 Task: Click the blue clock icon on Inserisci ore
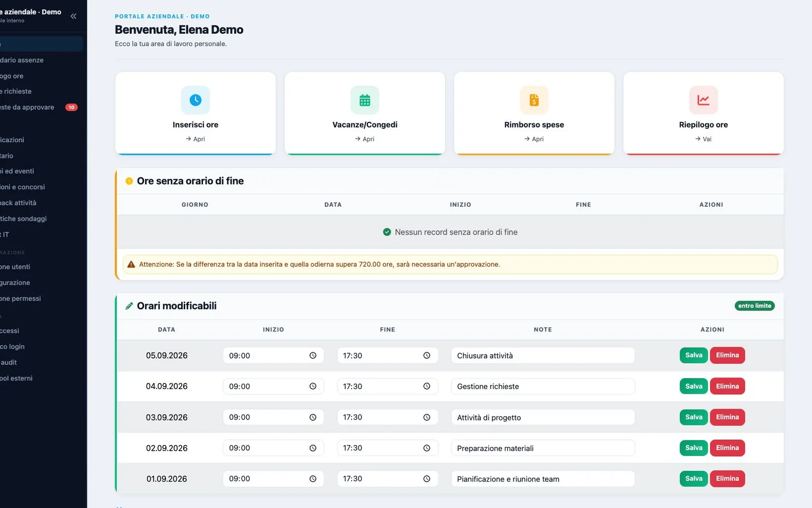coord(195,100)
